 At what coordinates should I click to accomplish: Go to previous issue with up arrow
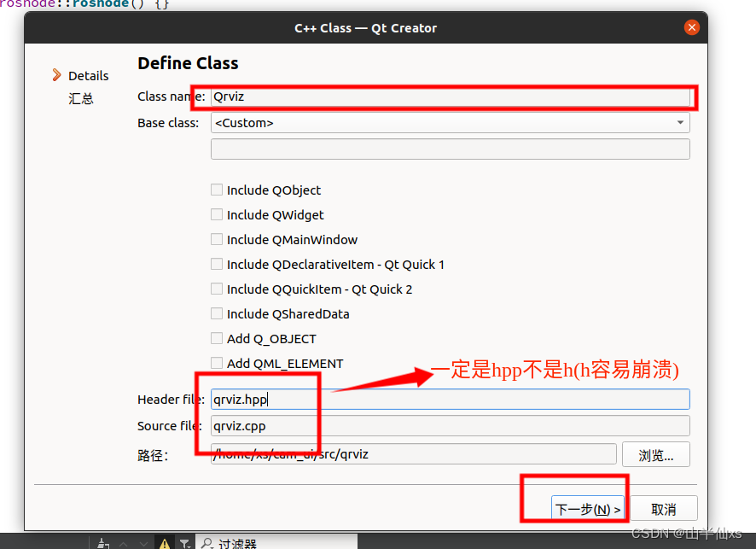[x=124, y=544]
